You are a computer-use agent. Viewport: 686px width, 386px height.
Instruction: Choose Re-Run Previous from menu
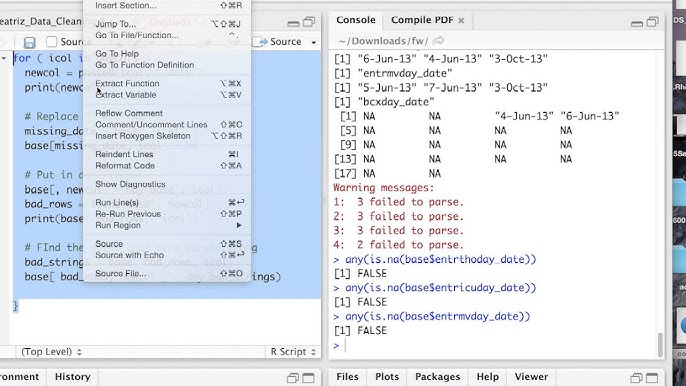tap(167, 214)
